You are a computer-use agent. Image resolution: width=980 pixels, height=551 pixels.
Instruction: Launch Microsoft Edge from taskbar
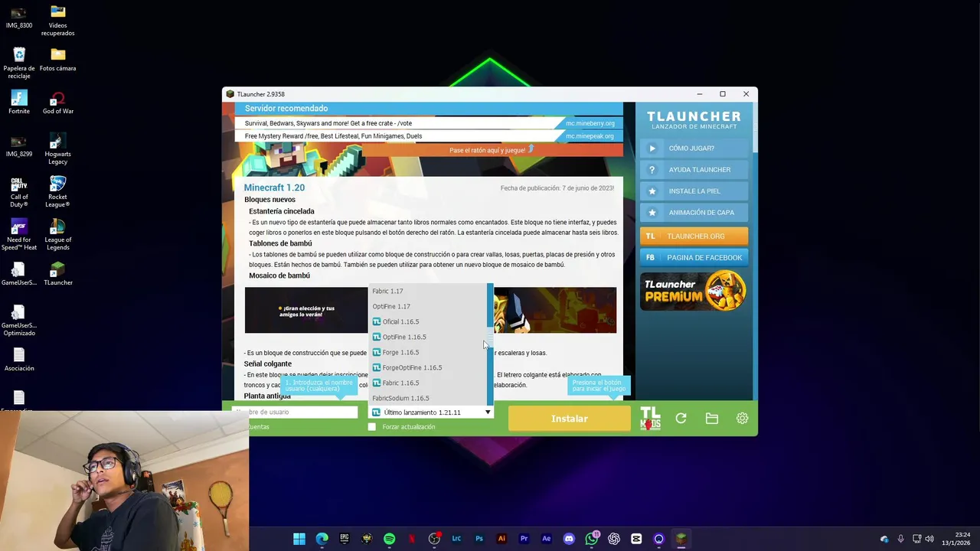point(322,539)
